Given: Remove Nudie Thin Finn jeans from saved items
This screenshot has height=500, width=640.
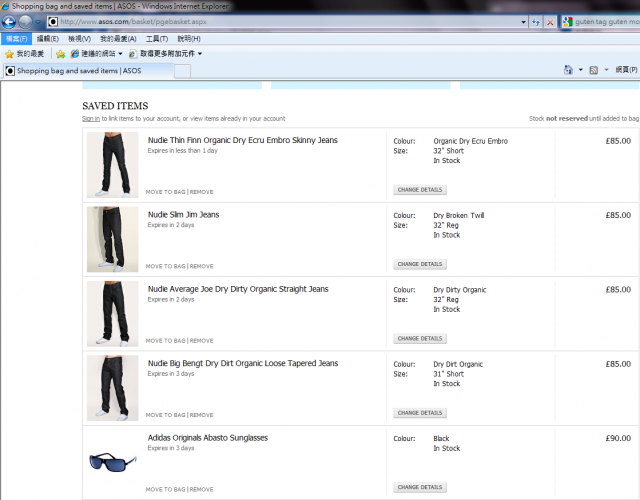Looking at the screenshot, I should coord(202,192).
